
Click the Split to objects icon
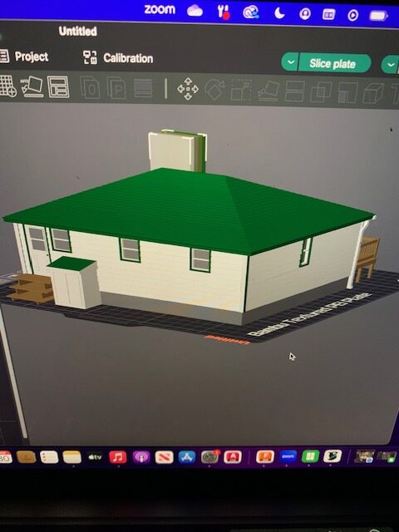[x=89, y=88]
